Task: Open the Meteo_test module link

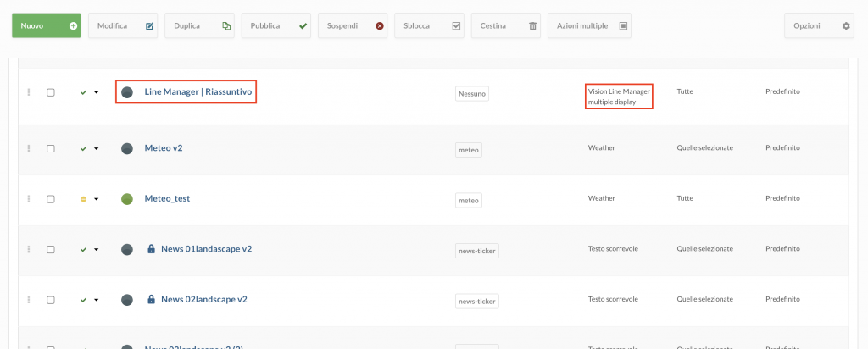Action: (167, 198)
